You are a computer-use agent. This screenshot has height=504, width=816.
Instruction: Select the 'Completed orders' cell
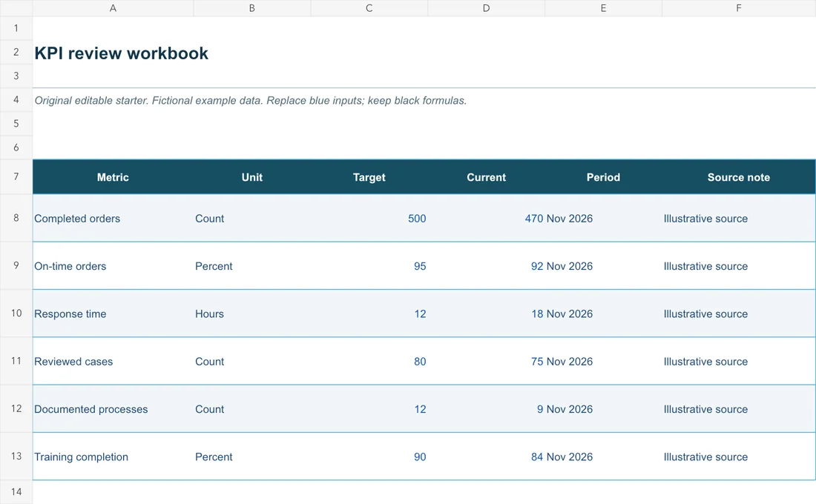113,219
